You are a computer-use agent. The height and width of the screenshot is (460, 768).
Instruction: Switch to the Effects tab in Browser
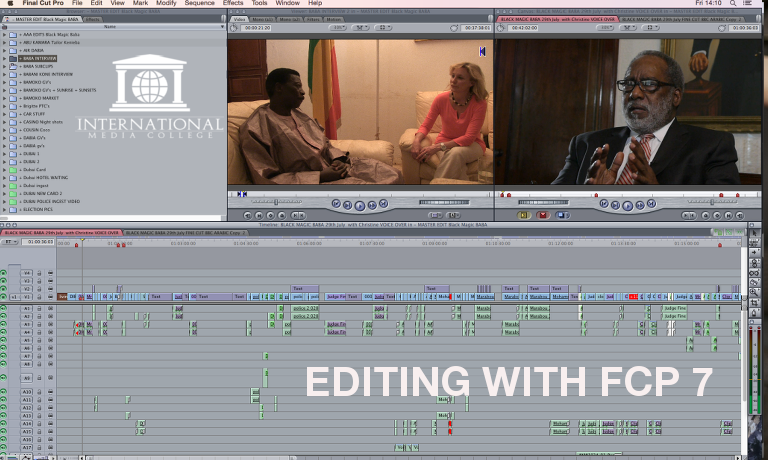[x=93, y=19]
